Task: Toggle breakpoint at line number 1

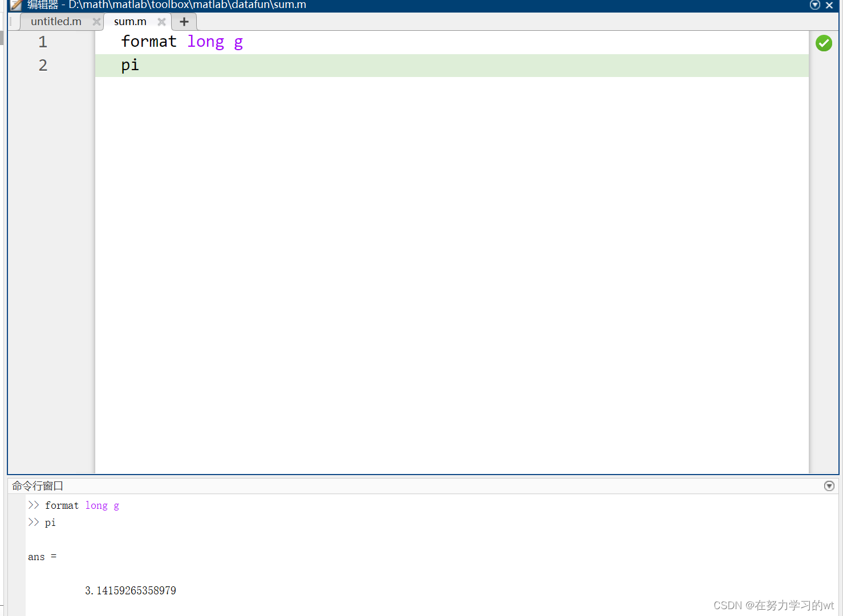Action: click(x=43, y=42)
